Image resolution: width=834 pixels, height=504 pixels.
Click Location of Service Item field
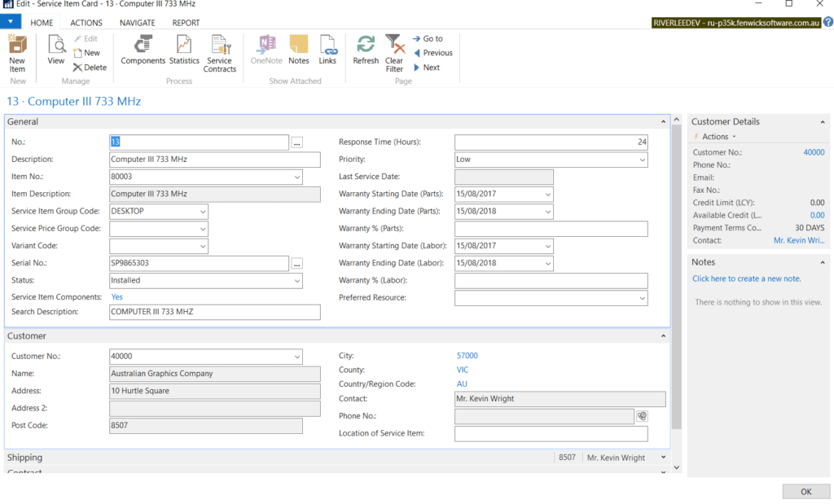[551, 433]
